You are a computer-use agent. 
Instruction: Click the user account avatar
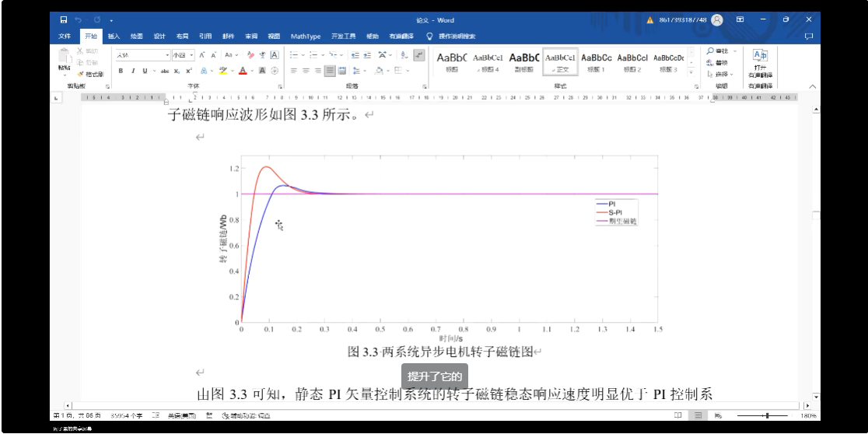[717, 20]
